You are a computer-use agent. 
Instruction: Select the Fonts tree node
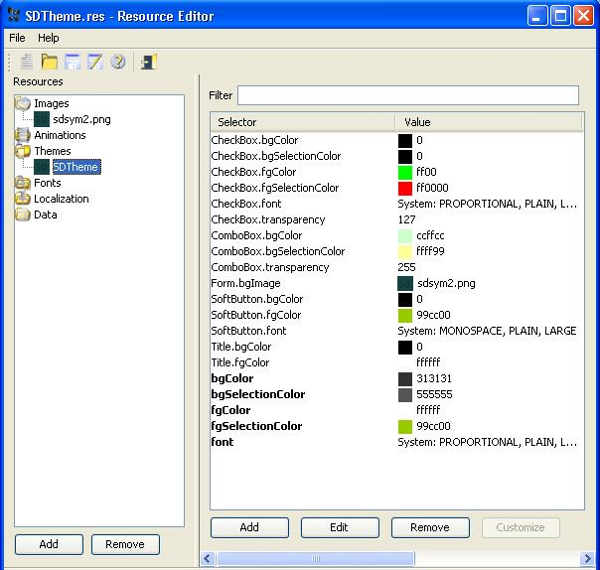pos(47,183)
